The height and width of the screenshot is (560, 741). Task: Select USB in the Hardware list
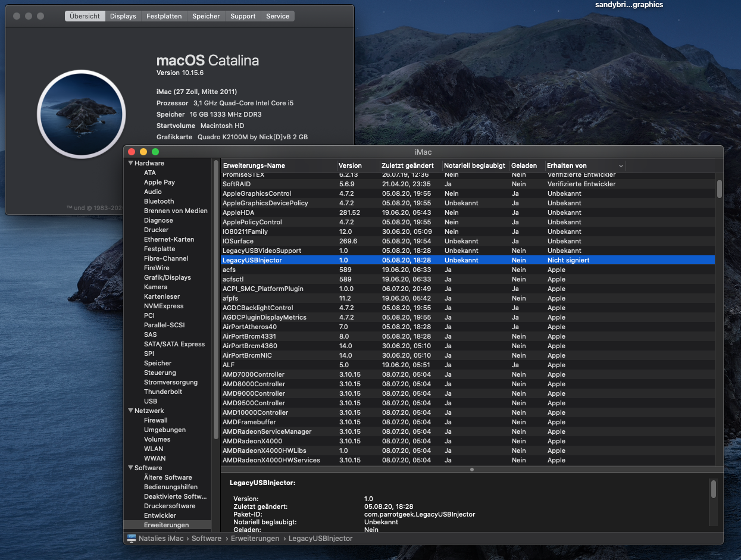point(151,401)
